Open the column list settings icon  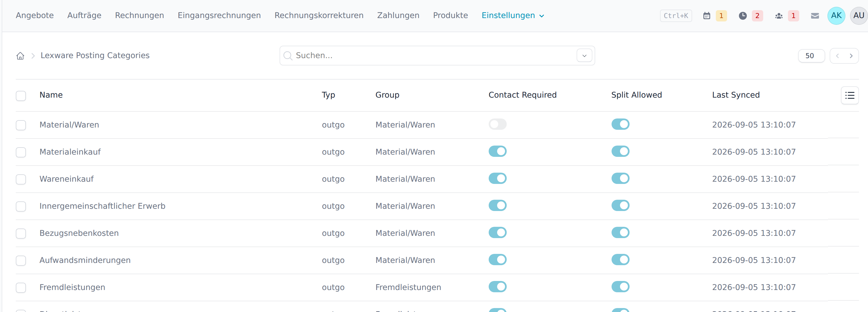[849, 95]
